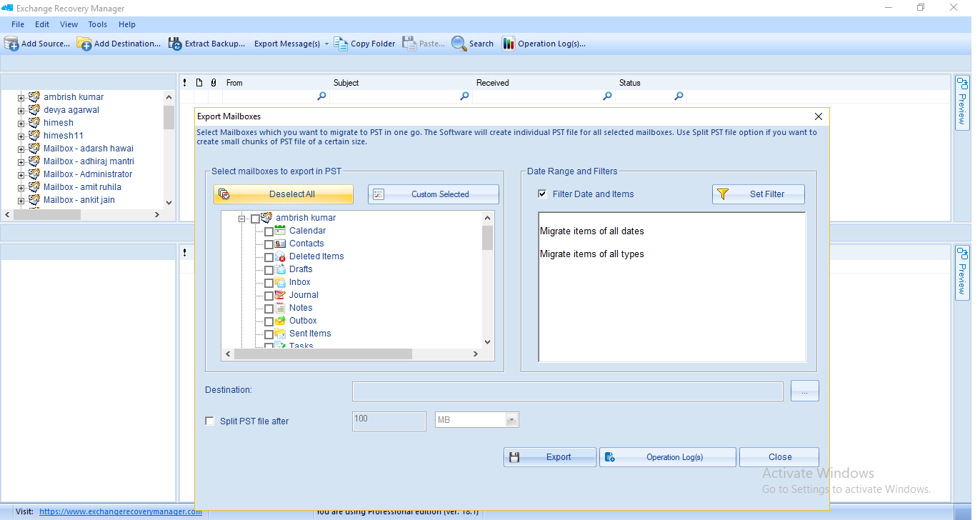Click the Deleted Items folder icon
Screen dimensions: 980x520
pyautogui.click(x=280, y=256)
